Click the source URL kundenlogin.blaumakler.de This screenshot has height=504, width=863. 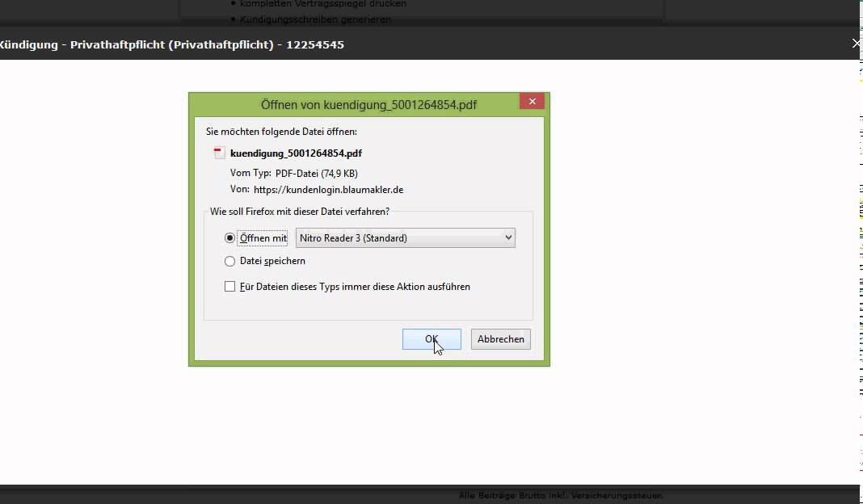[328, 190]
